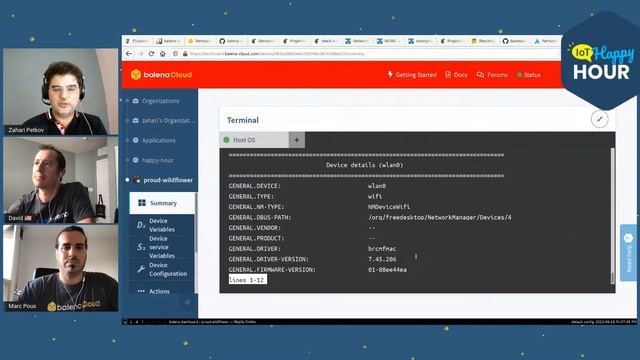Click the '7.45.206' driver version value
This screenshot has height=360, width=640.
tap(382, 259)
